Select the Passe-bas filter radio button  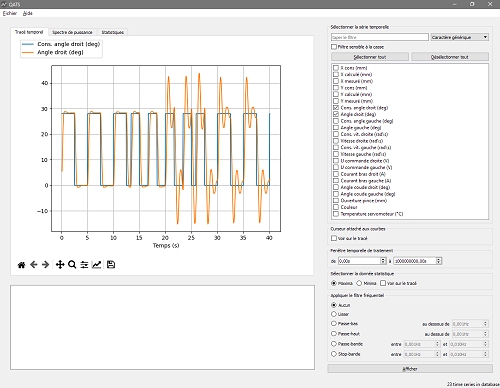click(x=334, y=323)
